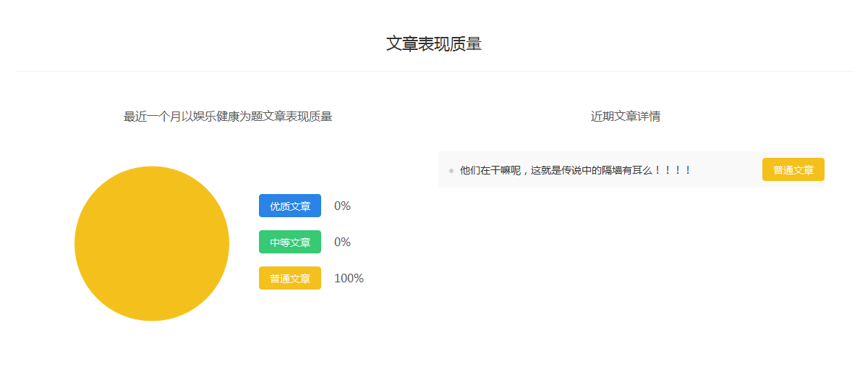The image size is (868, 383).
Task: Click the 100% value beside 普通文章
Action: (x=349, y=278)
